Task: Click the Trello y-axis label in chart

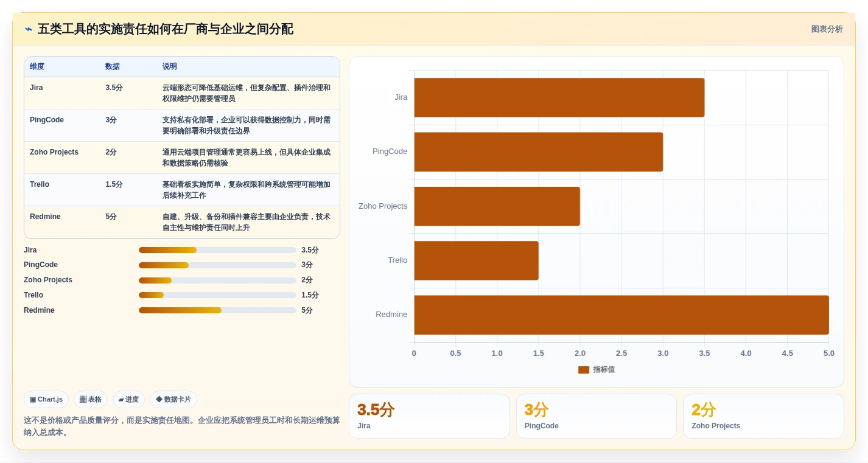Action: pos(397,260)
